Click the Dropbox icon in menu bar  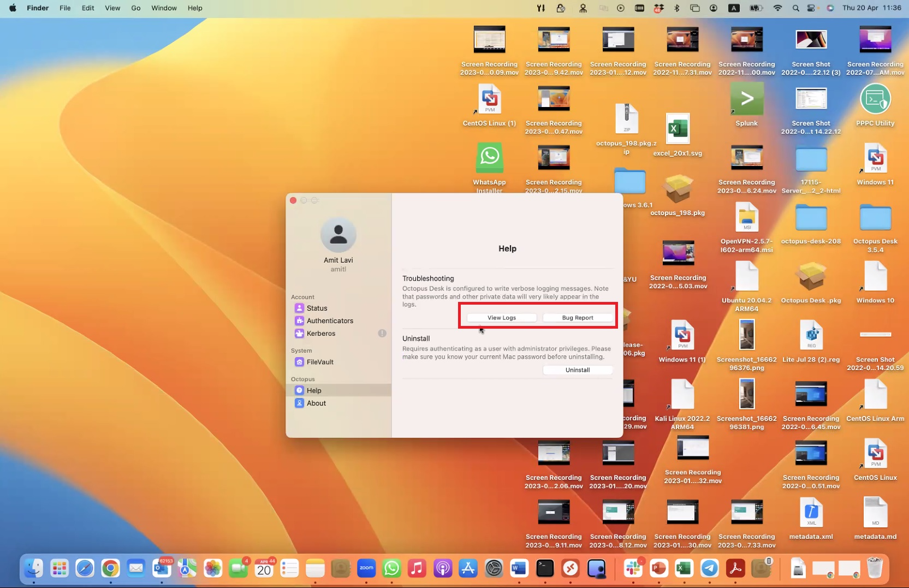[x=659, y=8]
